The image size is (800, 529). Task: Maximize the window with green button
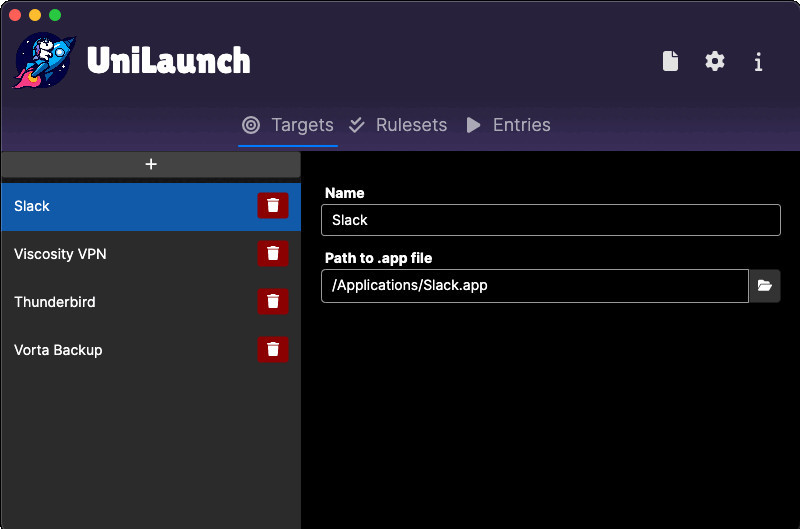55,15
